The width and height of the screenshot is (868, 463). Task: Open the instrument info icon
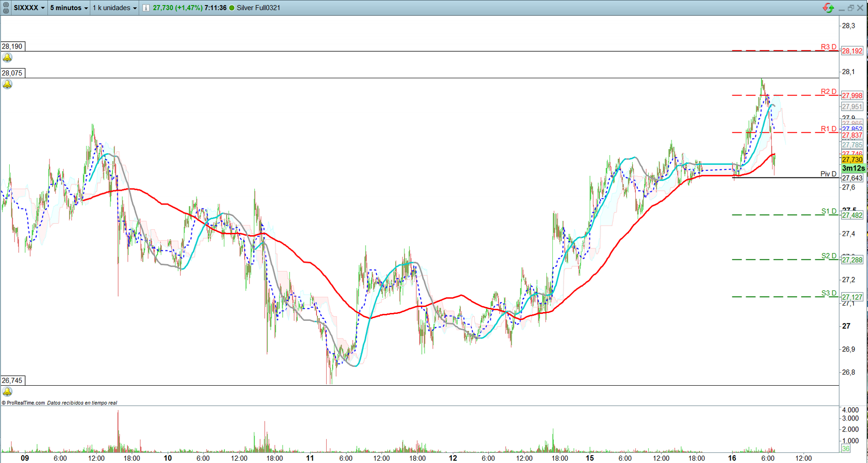pyautogui.click(x=146, y=8)
